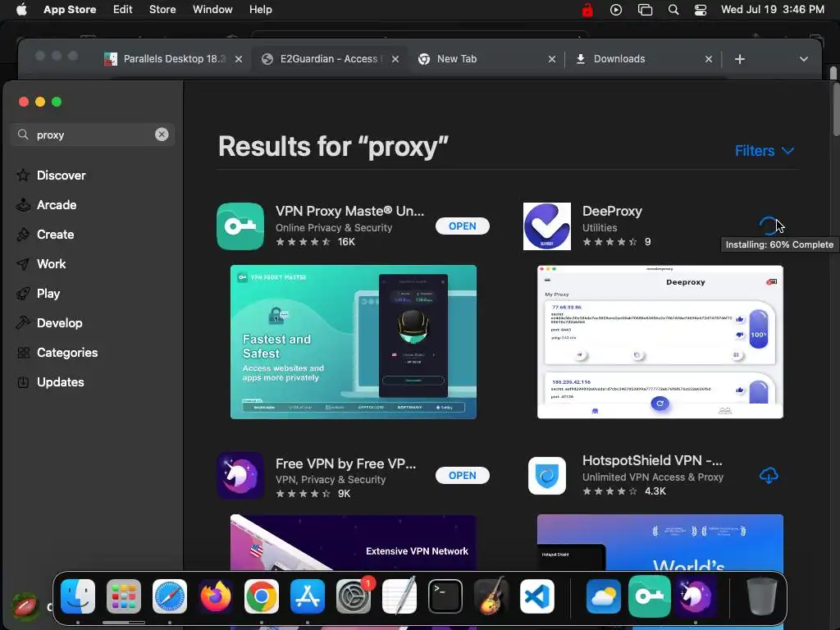Close the E2Guardian browser tab

pos(395,59)
